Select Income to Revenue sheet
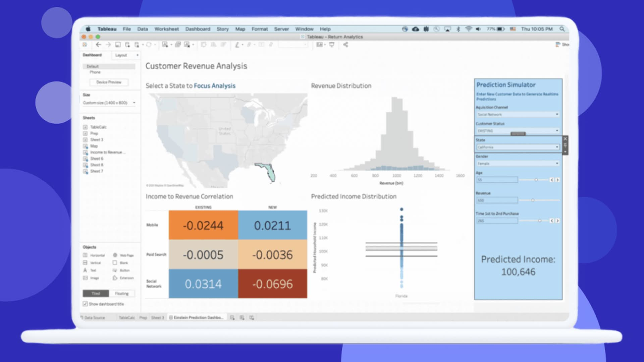 click(x=107, y=152)
